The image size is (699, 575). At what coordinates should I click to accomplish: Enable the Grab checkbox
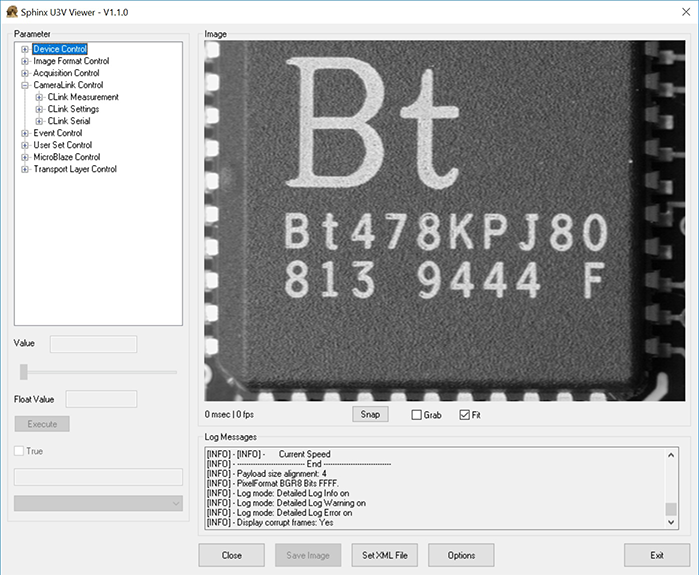click(x=416, y=415)
